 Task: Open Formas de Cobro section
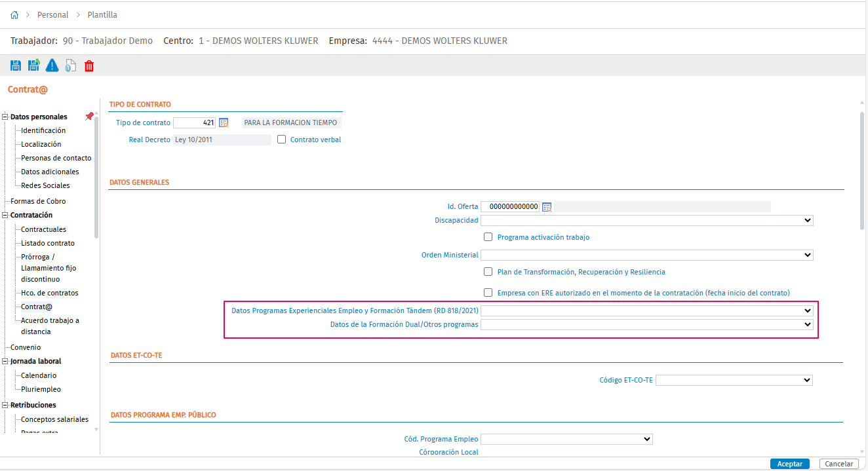(38, 201)
